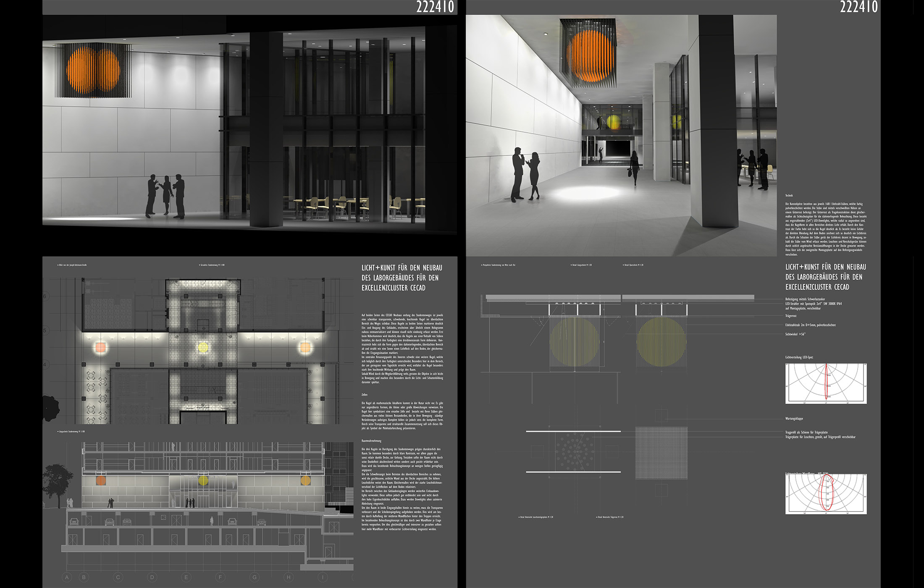Click the 'Grundriss Studentenweg M 1:100' caption arrow
Screen dimensions: 924x588
(x=199, y=265)
